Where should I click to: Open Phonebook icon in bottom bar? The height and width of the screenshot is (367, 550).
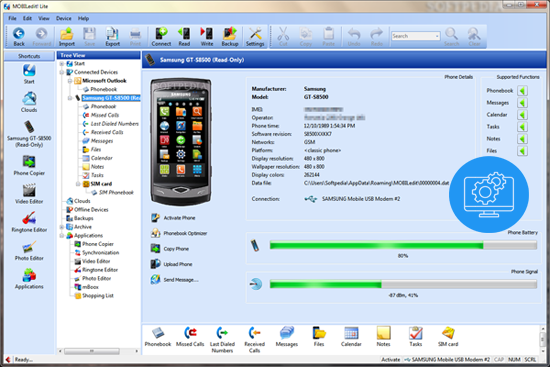[158, 337]
